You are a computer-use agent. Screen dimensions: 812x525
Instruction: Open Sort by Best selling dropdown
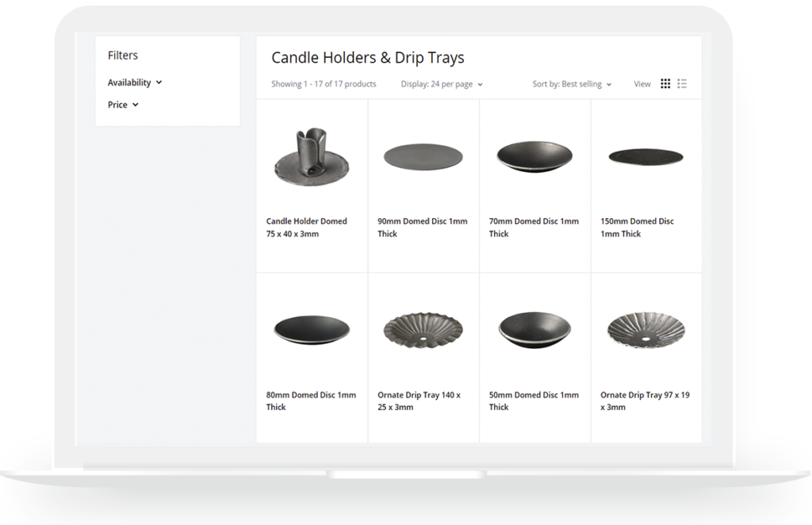(572, 84)
